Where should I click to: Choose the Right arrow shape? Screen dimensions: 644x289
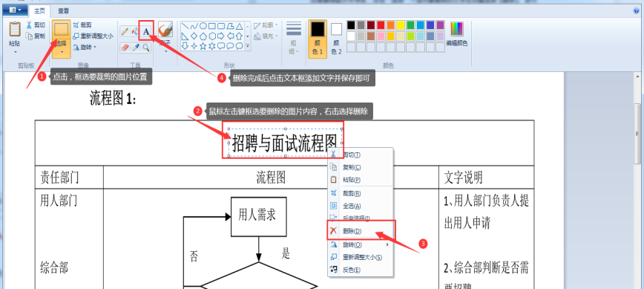(221, 36)
